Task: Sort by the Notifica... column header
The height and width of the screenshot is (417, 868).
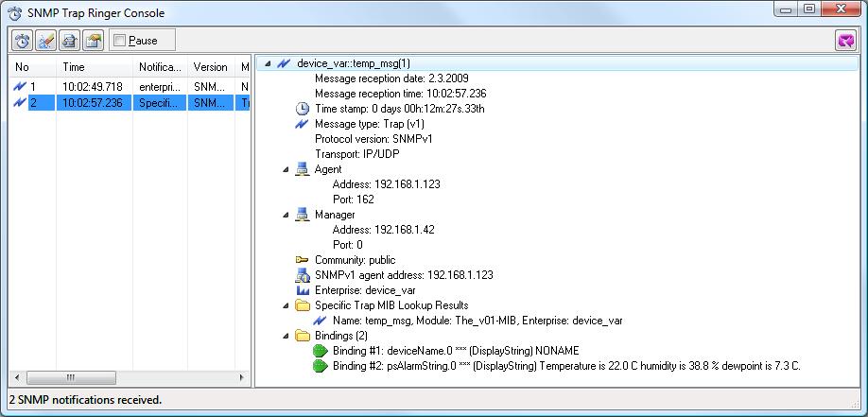Action: (160, 67)
